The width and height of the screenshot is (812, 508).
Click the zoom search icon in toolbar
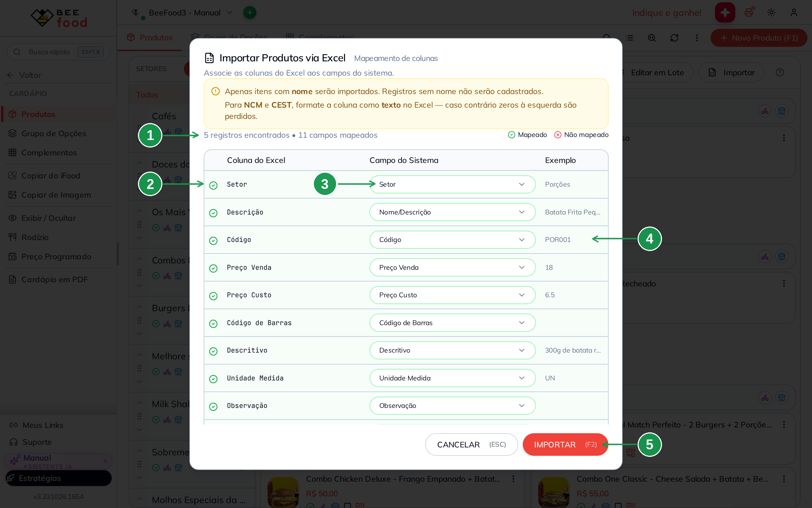pyautogui.click(x=652, y=38)
